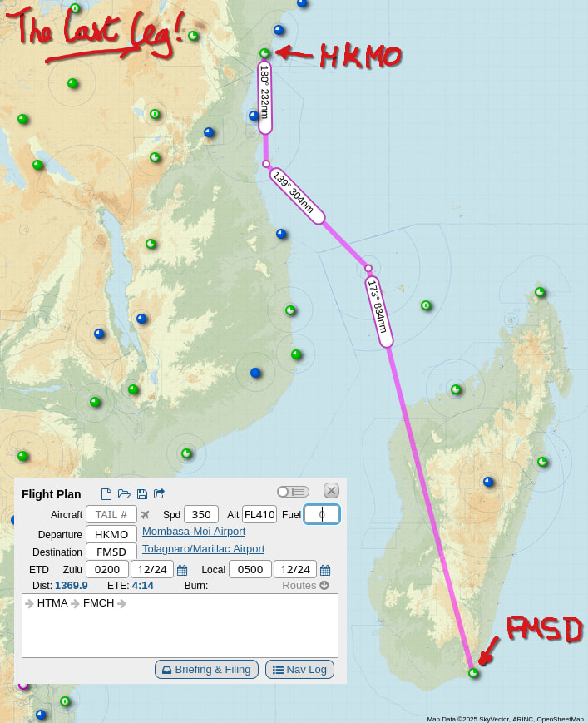Click the FMSD airport marker on the map

pos(473,672)
